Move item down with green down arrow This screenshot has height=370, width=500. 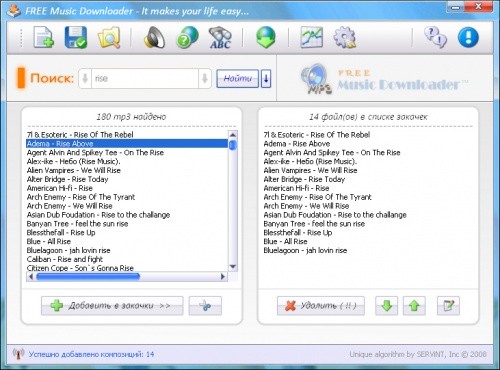tap(386, 306)
